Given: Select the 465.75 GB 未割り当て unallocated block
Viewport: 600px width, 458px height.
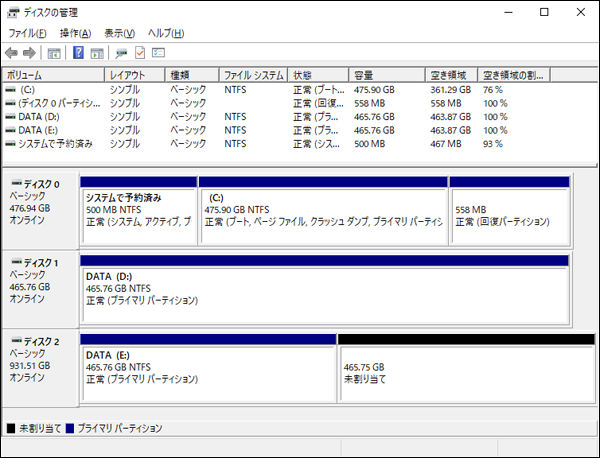Looking at the screenshot, I should tap(466, 368).
